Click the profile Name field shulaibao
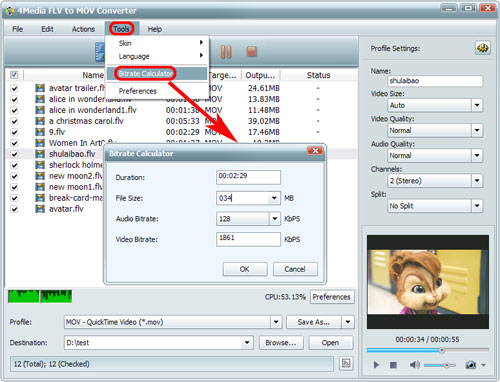 tap(435, 81)
